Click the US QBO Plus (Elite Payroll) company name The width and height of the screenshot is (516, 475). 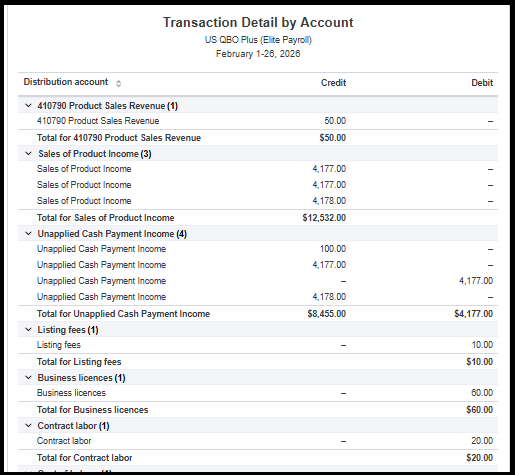258,40
